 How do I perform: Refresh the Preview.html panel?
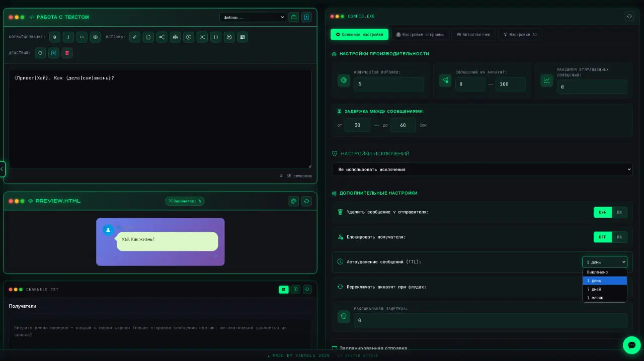click(x=307, y=201)
